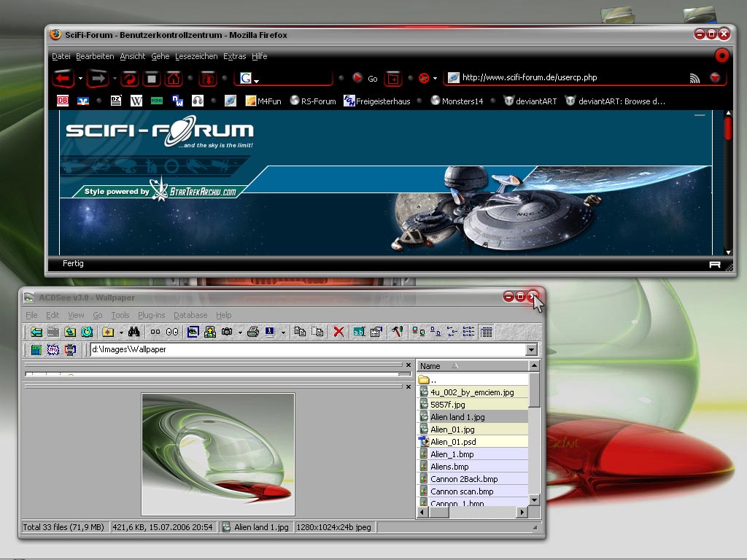Screen dimensions: 747x560
Task: Click the printer icon in ACDSee toolbar
Action: point(253,332)
